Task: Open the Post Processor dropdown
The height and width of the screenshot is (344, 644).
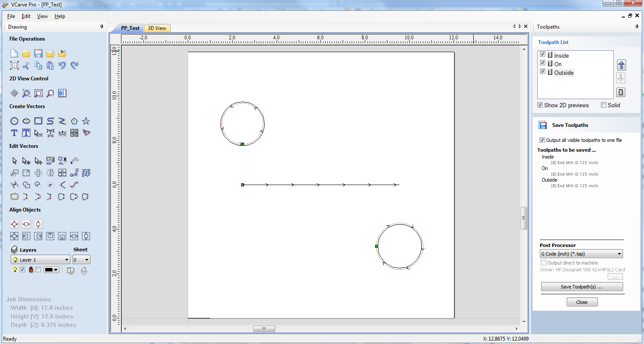Action: click(581, 254)
